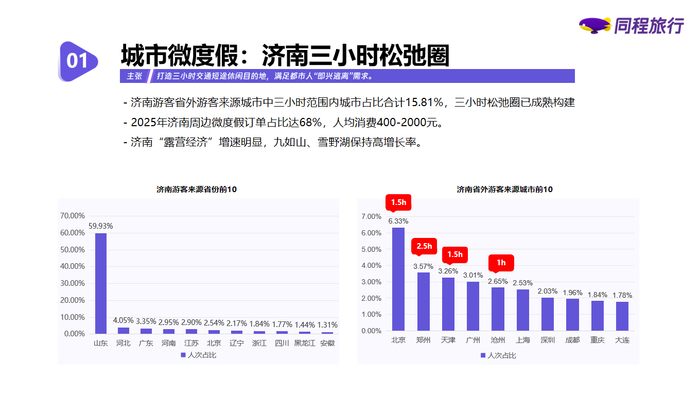Click the bullet about 露营经济 growth
Viewport: 700px width, 394px height.
coord(273,143)
